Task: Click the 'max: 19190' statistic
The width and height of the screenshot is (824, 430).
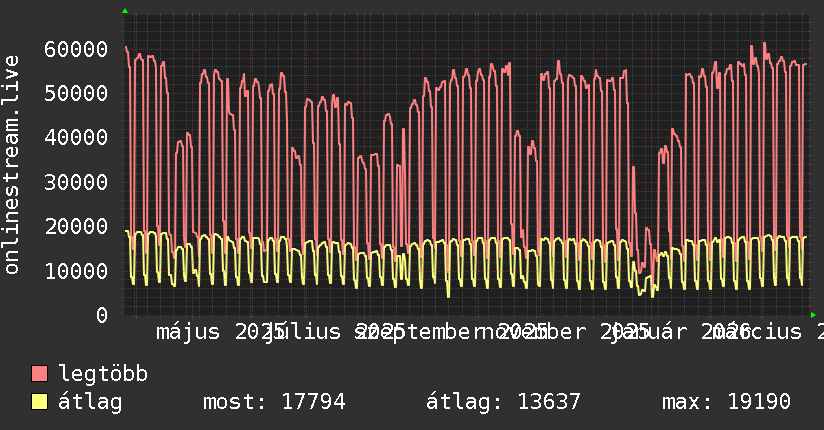Action: click(726, 402)
